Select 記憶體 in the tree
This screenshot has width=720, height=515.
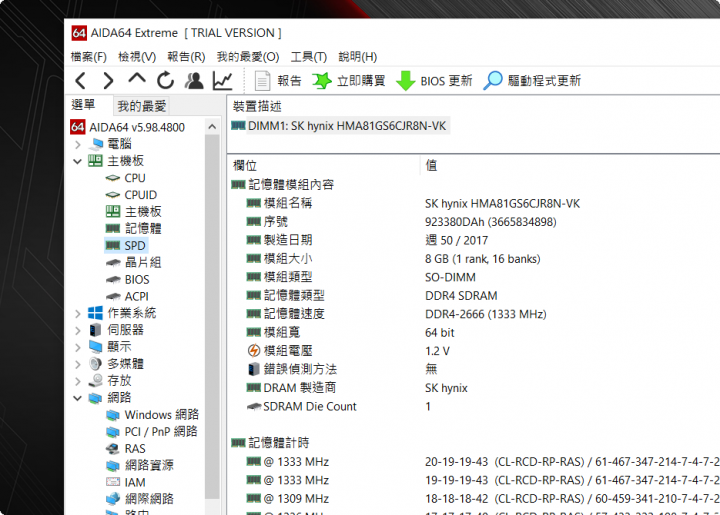[x=133, y=229]
